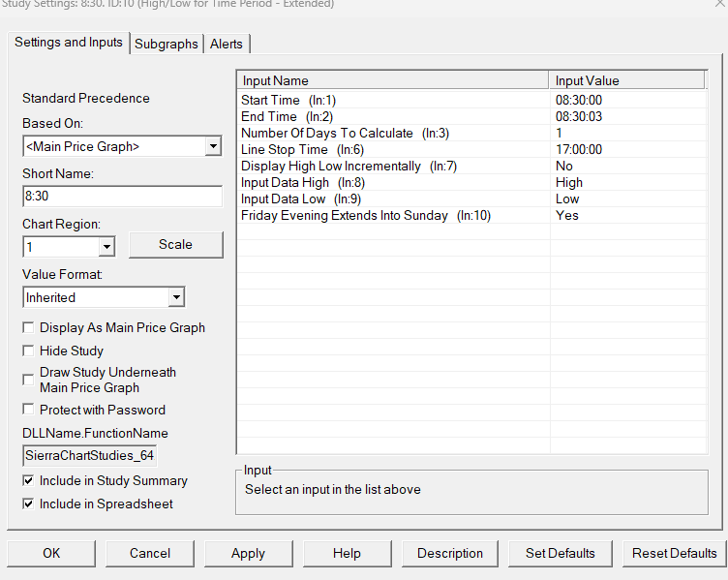Screen dimensions: 728x580
Task: Expand the Based On dropdown arrow
Action: pos(213,146)
